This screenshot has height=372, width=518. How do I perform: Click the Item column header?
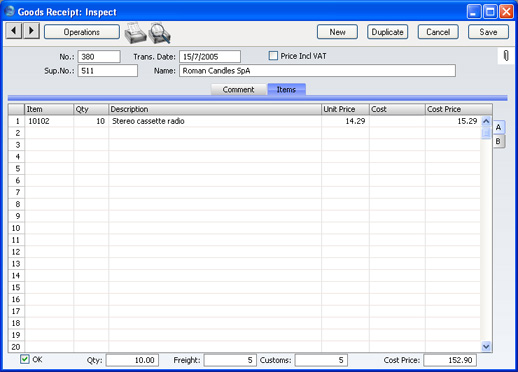pyautogui.click(x=49, y=109)
